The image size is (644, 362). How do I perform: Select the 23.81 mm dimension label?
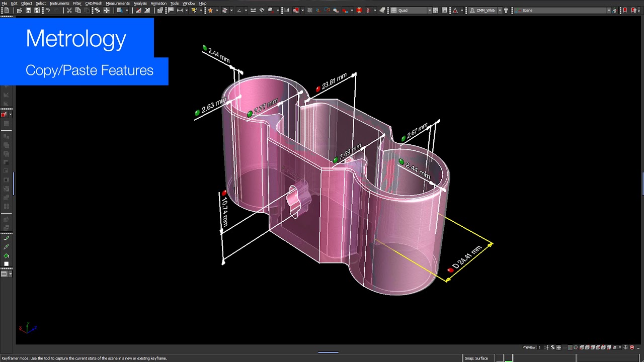pyautogui.click(x=335, y=81)
